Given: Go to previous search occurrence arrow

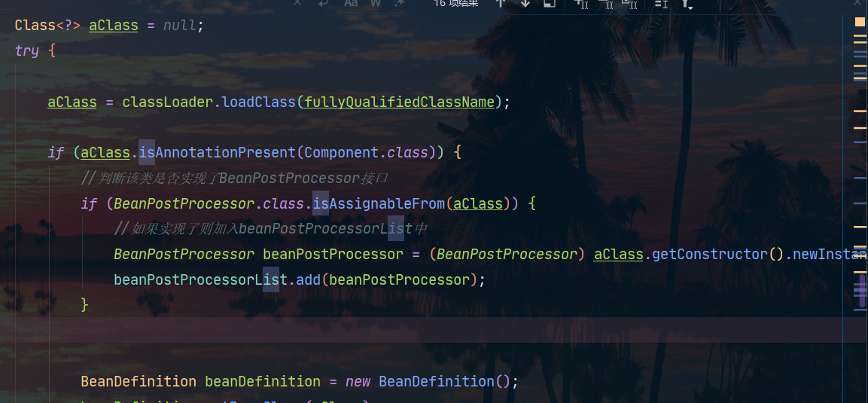Looking at the screenshot, I should [x=501, y=3].
